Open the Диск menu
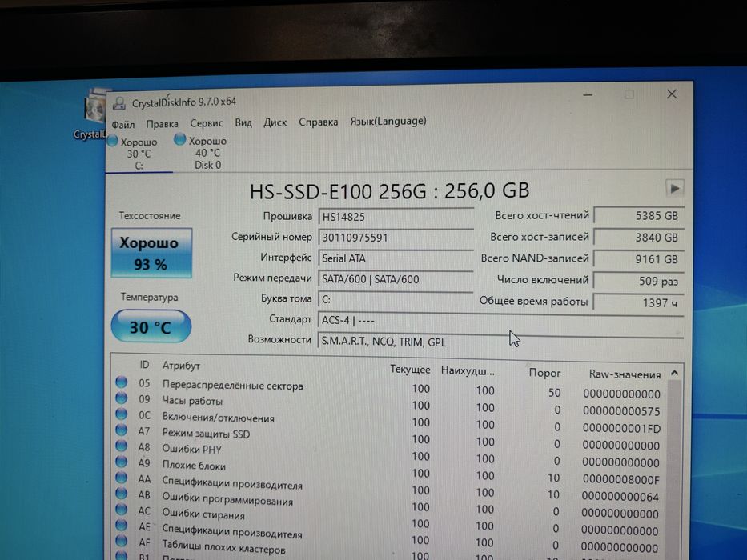Viewport: 747px width, 560px height. pyautogui.click(x=275, y=122)
